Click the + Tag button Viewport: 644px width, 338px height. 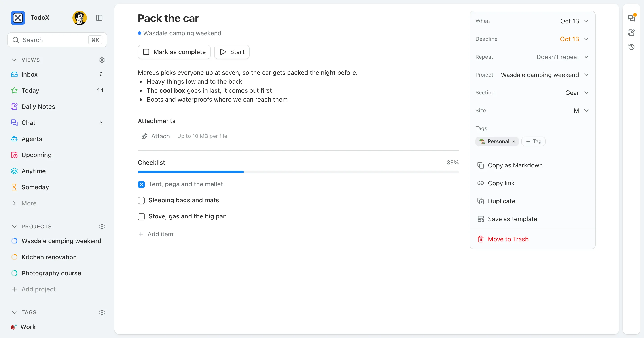point(534,141)
